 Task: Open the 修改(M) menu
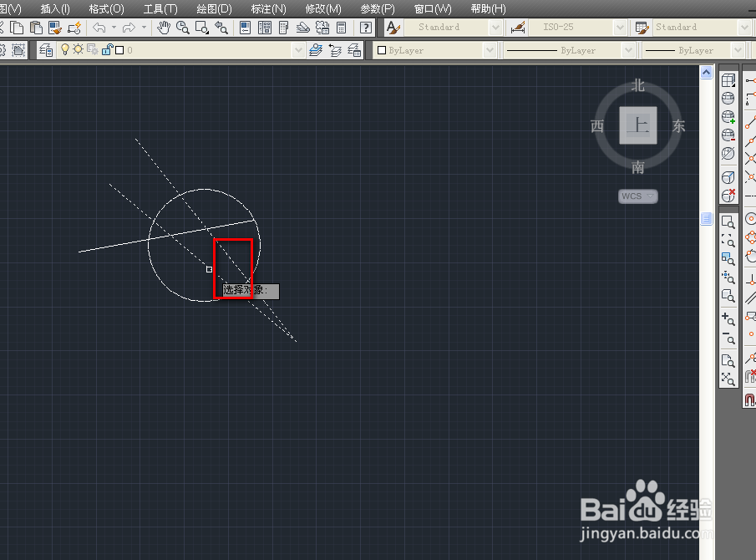pos(323,9)
